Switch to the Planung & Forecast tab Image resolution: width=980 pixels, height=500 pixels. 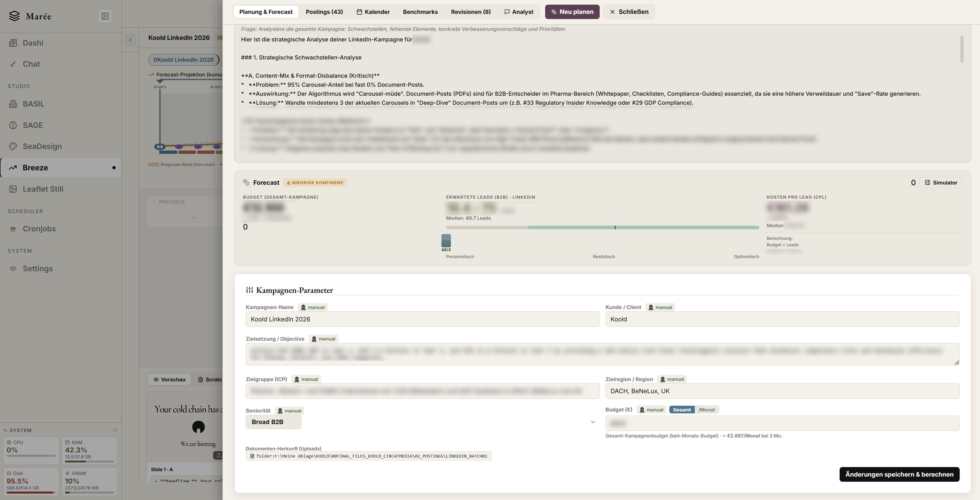click(x=266, y=12)
